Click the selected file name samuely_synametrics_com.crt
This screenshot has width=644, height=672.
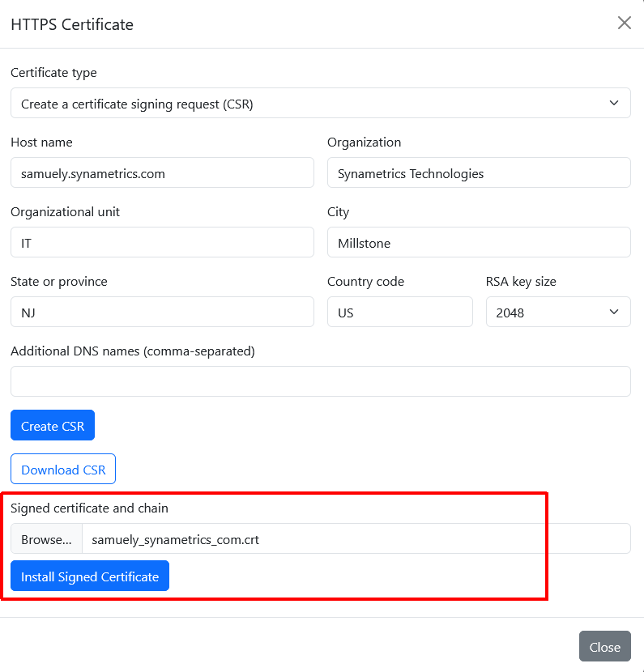175,539
